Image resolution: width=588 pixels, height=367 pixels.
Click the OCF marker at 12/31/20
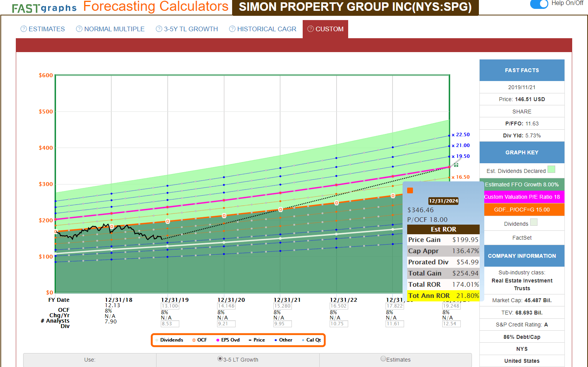(x=224, y=216)
